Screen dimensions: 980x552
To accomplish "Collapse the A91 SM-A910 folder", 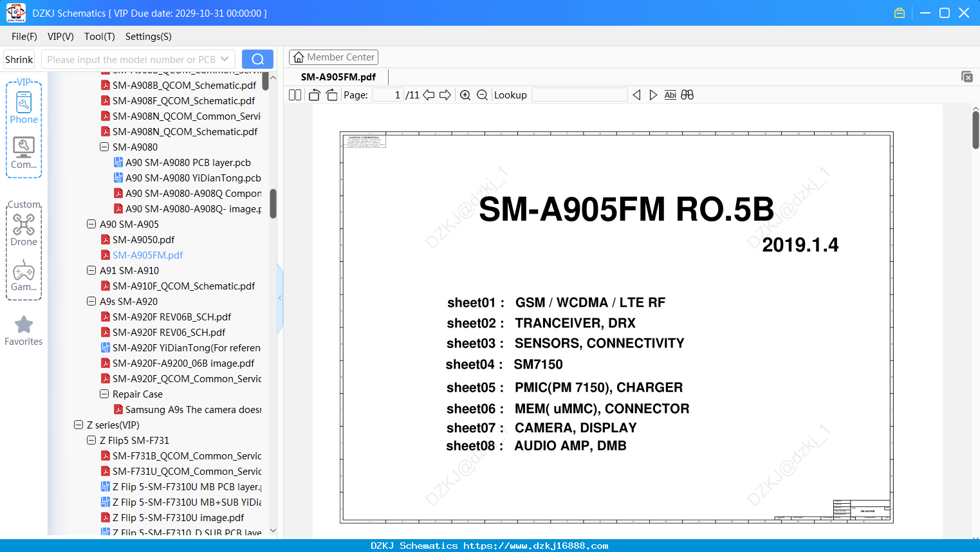I will (x=91, y=270).
